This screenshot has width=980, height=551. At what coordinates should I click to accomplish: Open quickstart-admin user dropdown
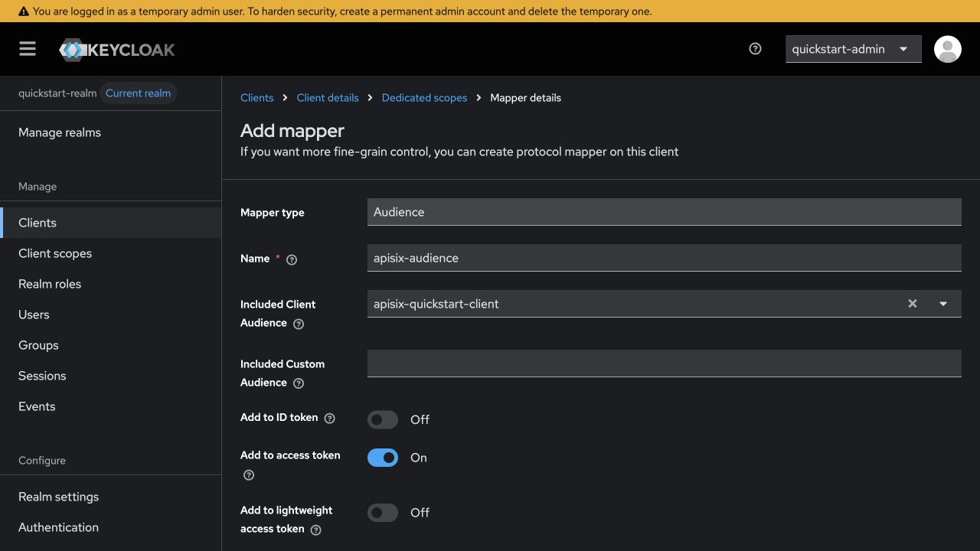pos(853,49)
